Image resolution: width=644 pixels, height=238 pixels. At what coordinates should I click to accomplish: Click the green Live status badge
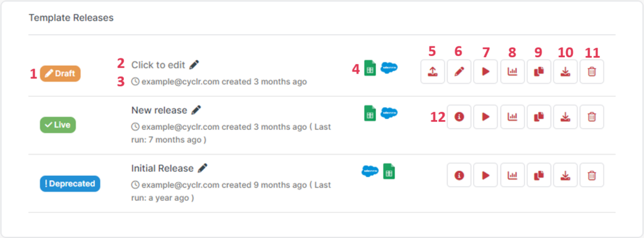(58, 125)
